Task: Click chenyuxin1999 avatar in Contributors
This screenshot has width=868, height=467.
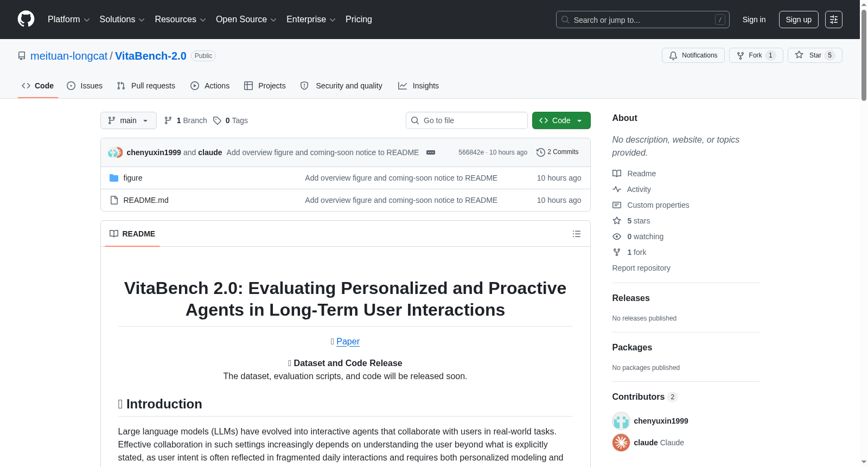Action: click(x=621, y=421)
